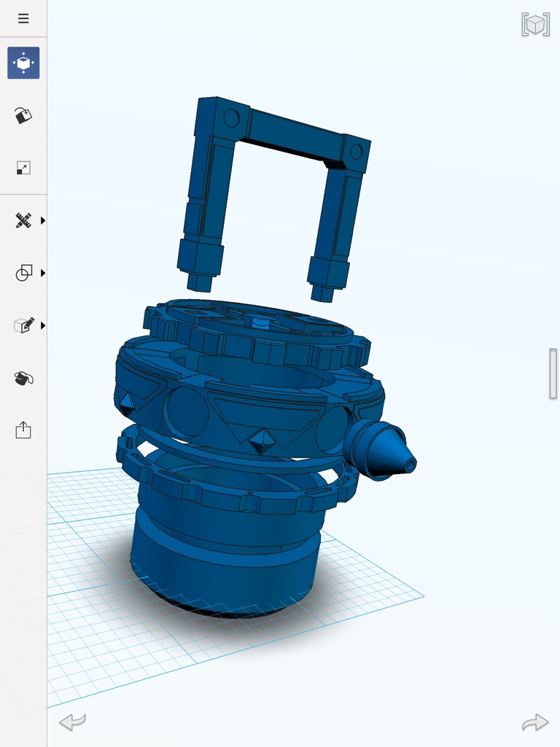Image resolution: width=560 pixels, height=747 pixels.
Task: Activate the scale tool icon
Action: pos(23,168)
